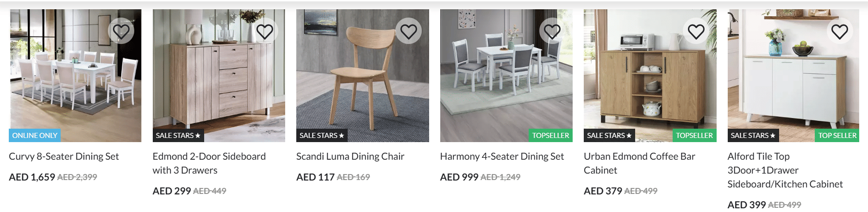
Task: Click the Curvy 8-Seater Dining Set title
Action: 64,156
